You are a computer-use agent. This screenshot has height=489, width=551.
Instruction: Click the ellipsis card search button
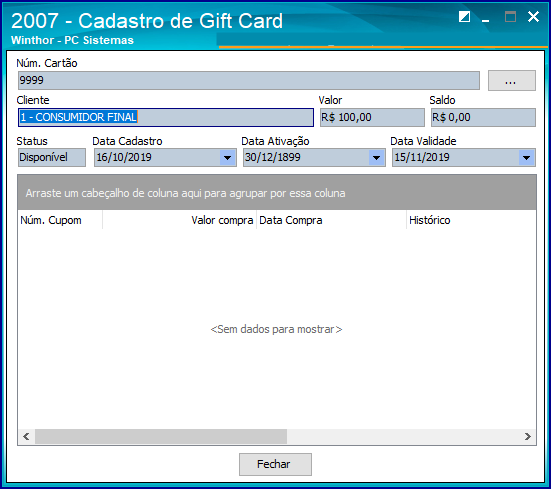coord(512,80)
